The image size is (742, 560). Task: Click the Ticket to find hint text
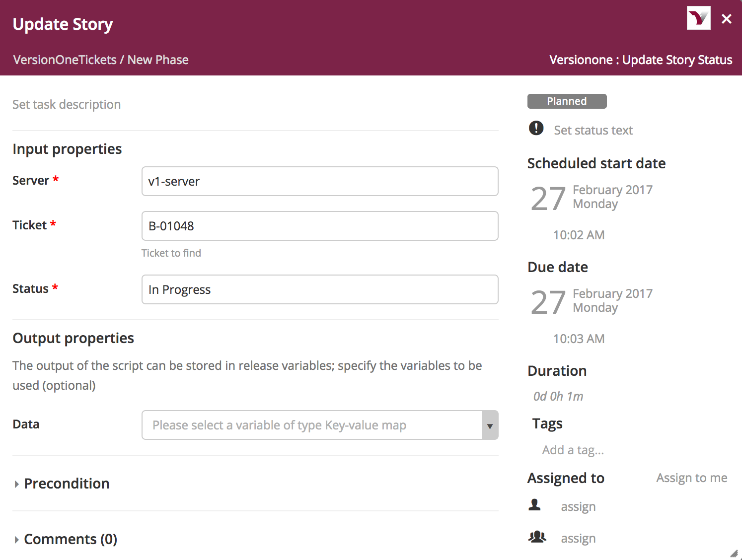171,253
